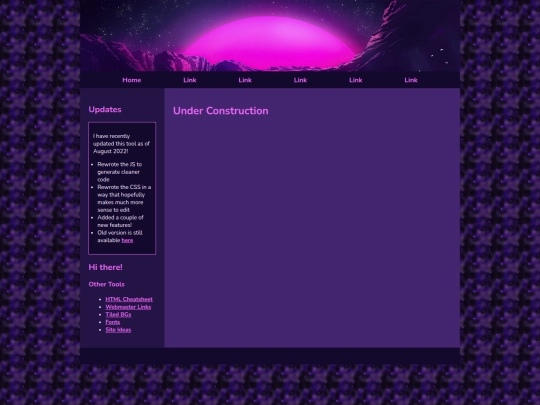
Task: Click the 'updated this tool as of August 2022' text
Action: (121, 144)
